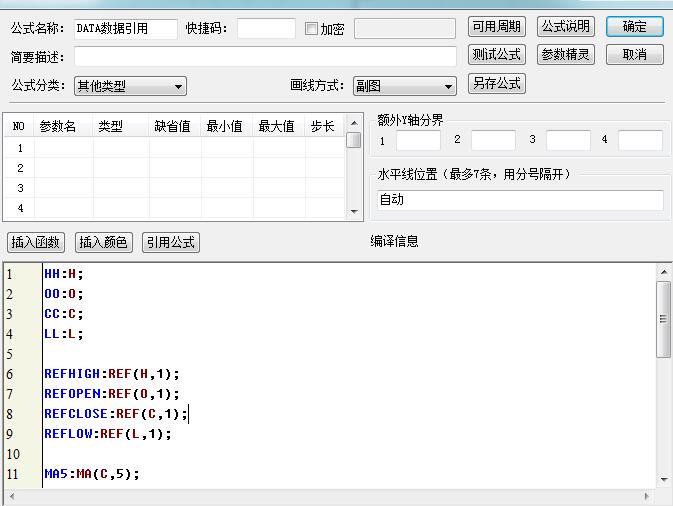Click the 确定 button
This screenshot has width=673, height=506.
(634, 27)
